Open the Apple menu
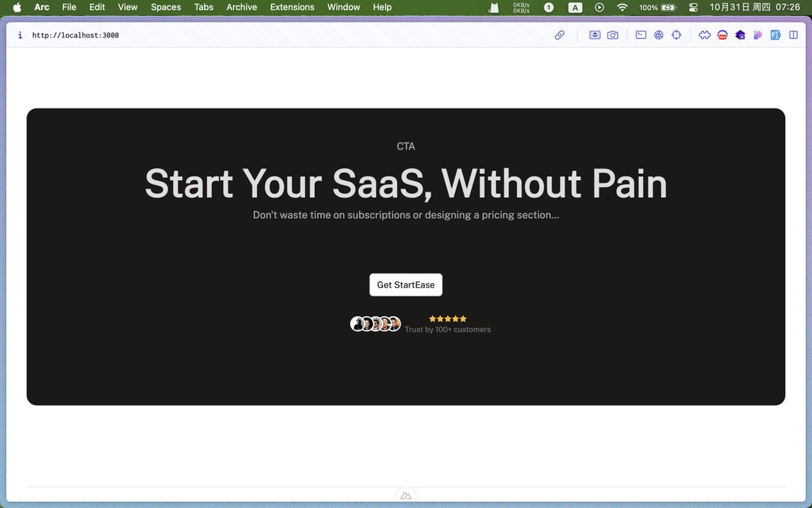812x508 pixels. pyautogui.click(x=17, y=7)
